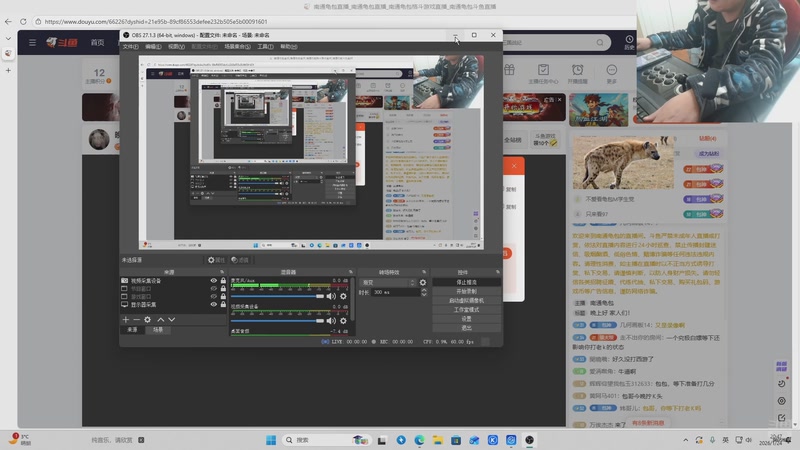Screen dimensions: 800x450
Task: Select the 视频采集设备 source row
Action: (173, 281)
